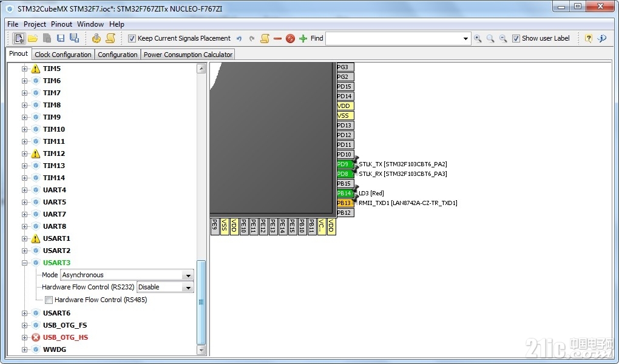
Task: Click the middle magnifier (best fit) icon
Action: point(490,38)
